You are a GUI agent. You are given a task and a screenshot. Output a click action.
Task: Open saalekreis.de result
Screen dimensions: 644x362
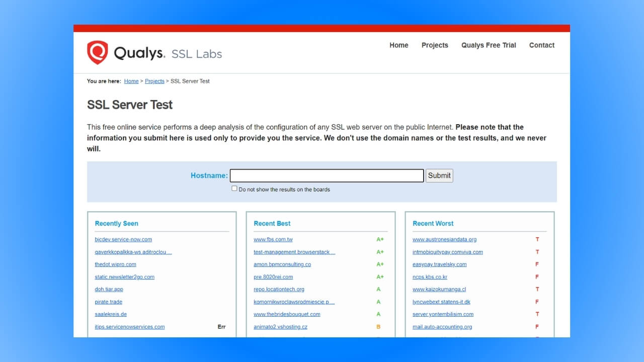coord(111,314)
